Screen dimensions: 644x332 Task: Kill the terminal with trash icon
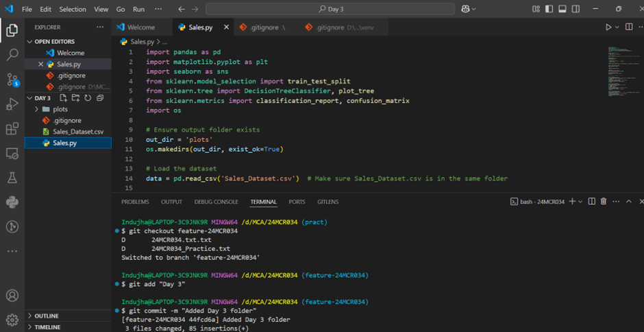604,201
